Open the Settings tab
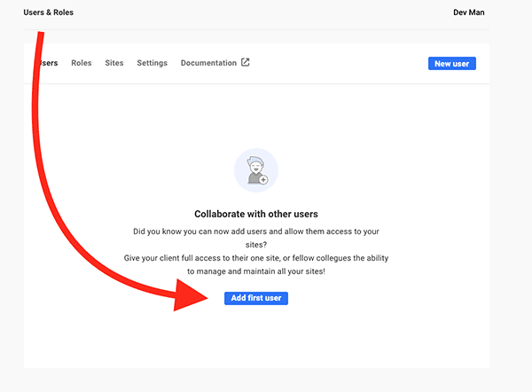 (x=152, y=63)
